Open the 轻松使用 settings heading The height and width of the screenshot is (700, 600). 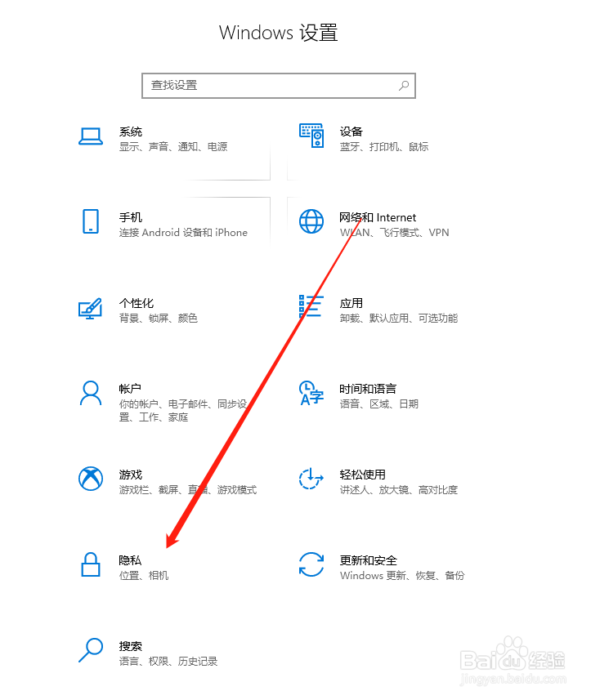(x=362, y=475)
